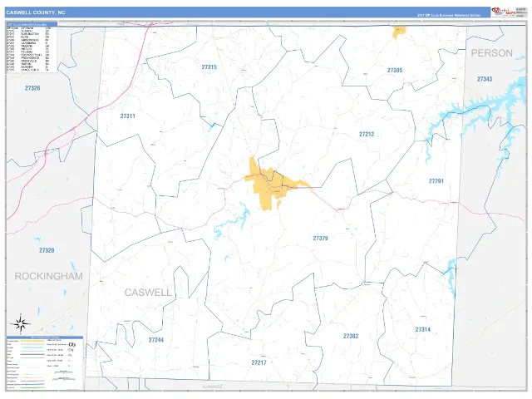Image resolution: width=532 pixels, height=399 pixels.
Task: Select ZIP code label 27320
Action: pos(47,250)
